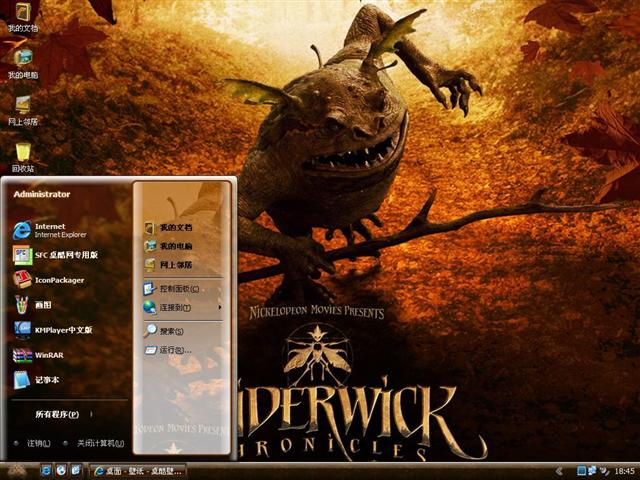This screenshot has height=480, width=640.
Task: Click the network connection tray icon
Action: click(592, 471)
